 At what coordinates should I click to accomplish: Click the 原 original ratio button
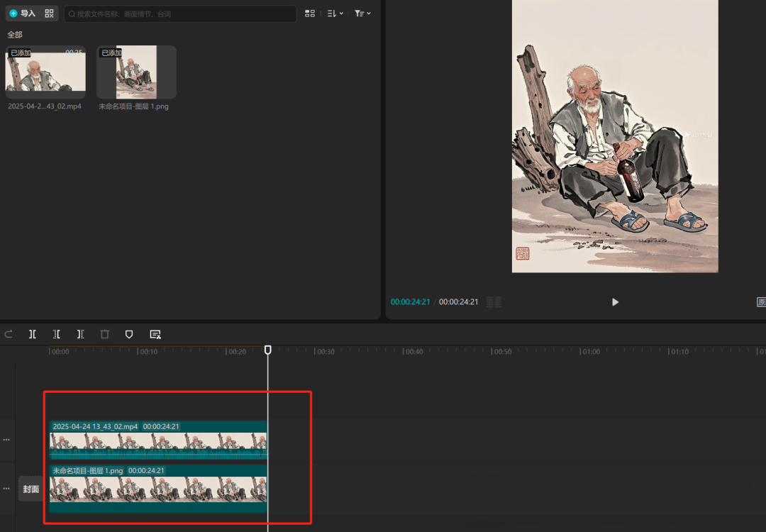761,302
